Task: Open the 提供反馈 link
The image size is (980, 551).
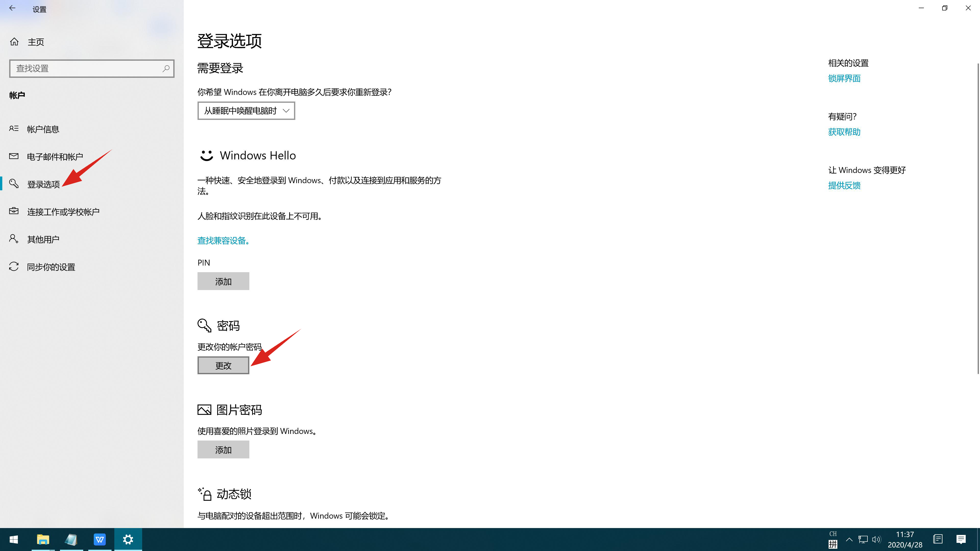Action: tap(844, 185)
